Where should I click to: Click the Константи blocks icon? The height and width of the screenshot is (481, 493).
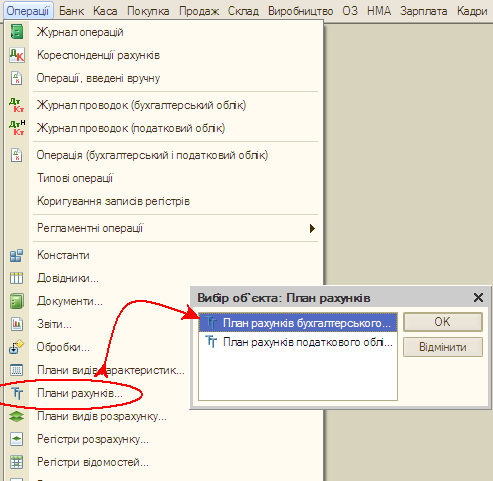16,255
